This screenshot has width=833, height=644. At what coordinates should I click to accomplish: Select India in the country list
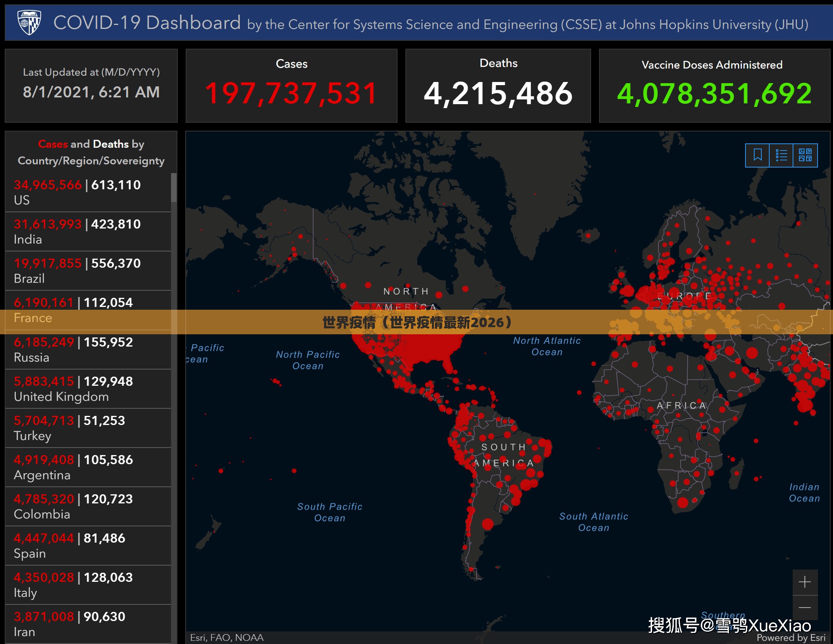coord(88,231)
